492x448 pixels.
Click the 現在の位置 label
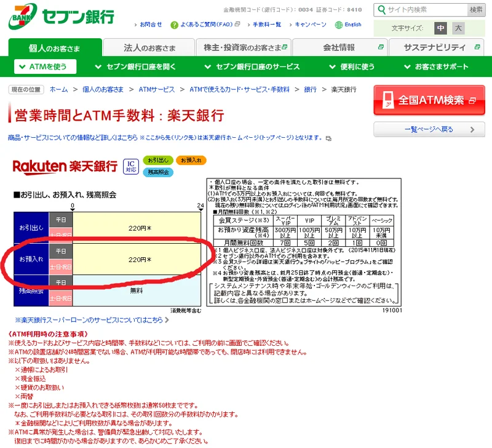pos(26,90)
